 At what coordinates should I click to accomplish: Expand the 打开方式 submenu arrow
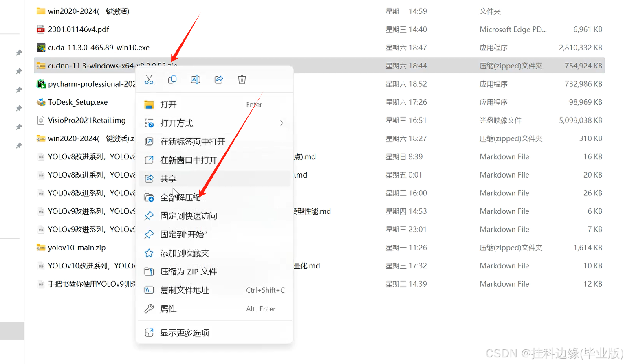[x=282, y=123]
